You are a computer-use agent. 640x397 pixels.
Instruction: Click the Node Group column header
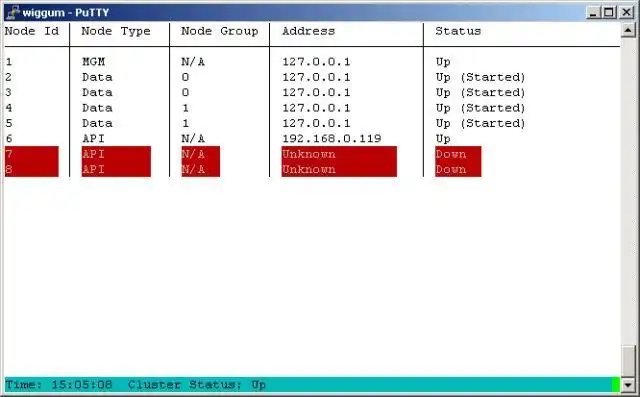(220, 31)
